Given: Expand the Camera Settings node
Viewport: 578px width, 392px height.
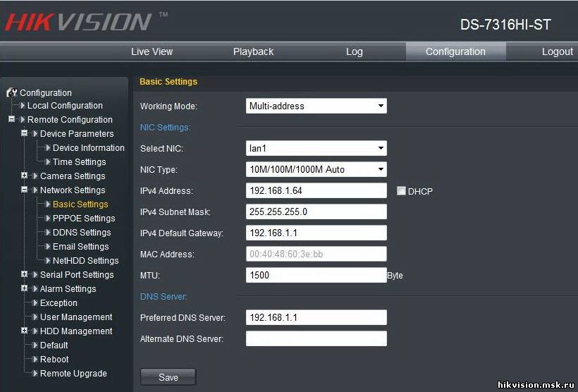Looking at the screenshot, I should tap(25, 176).
